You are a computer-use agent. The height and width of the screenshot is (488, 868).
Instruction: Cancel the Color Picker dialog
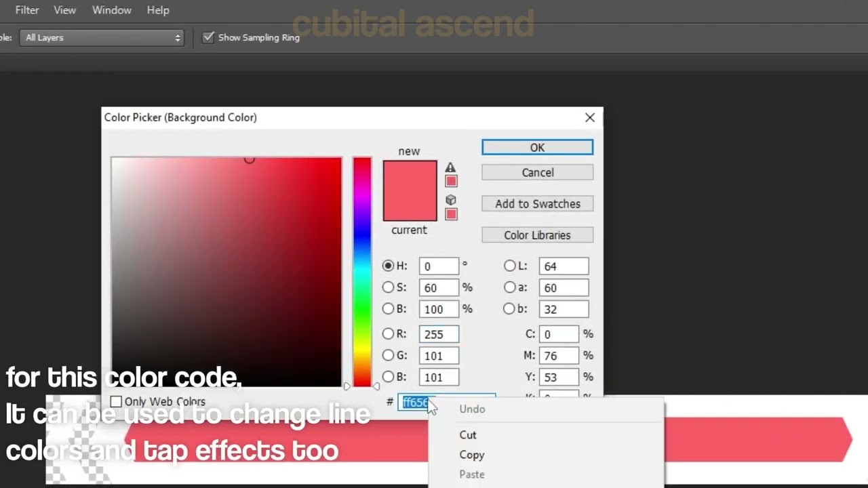537,172
